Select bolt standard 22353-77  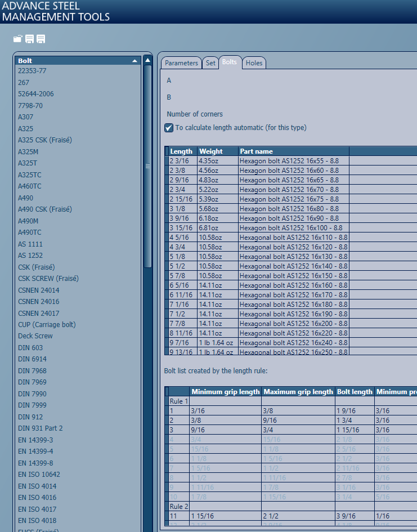[x=32, y=71]
